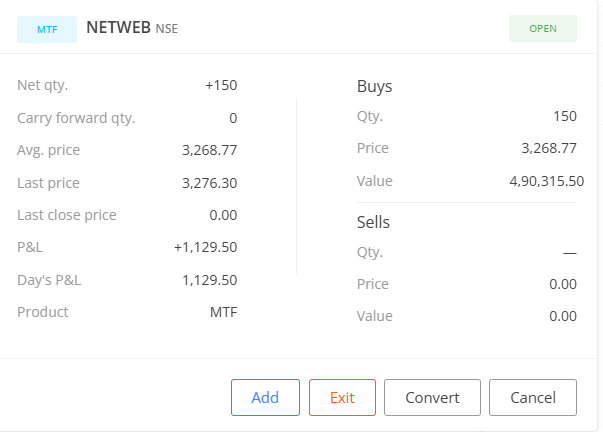Select the Day's P&L value
Screen dimensions: 603x432
tap(210, 280)
